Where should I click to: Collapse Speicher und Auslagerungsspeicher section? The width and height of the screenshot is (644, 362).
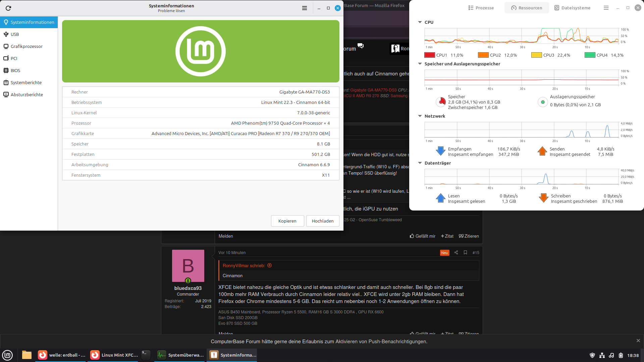pyautogui.click(x=420, y=64)
